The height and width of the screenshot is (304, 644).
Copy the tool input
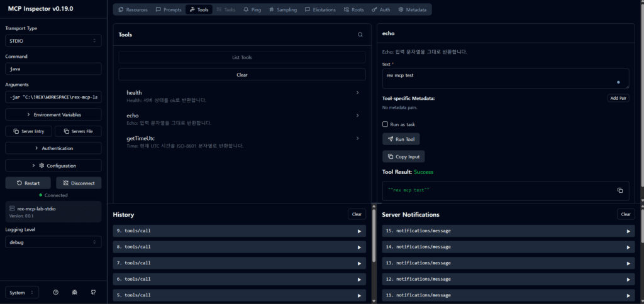tap(403, 157)
